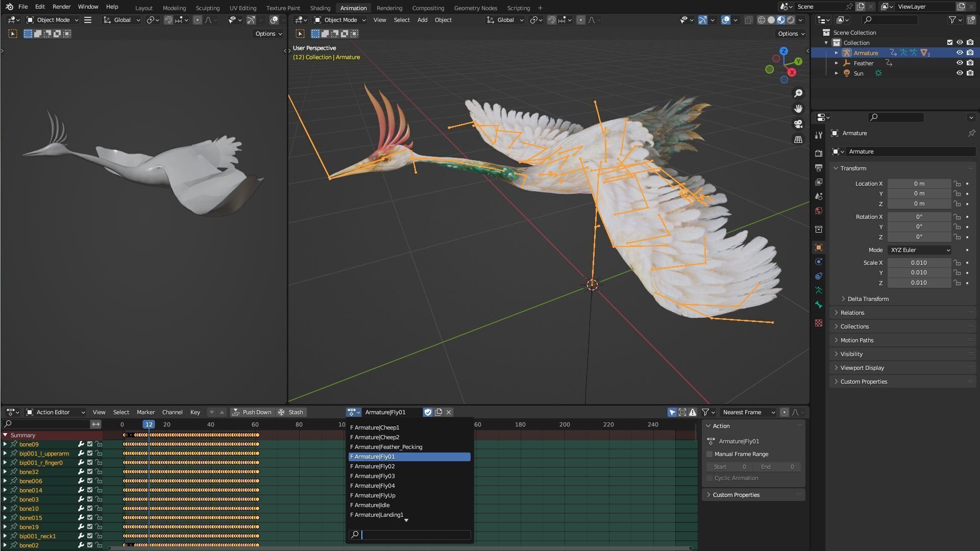Toggle bone09 channel mute checkbox
Image resolution: width=980 pixels, height=551 pixels.
click(x=90, y=444)
